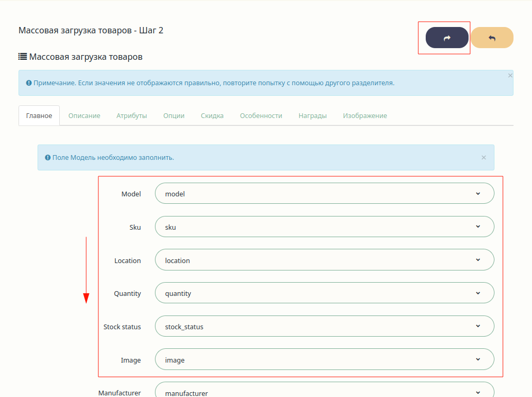Viewport: 532px width, 397px height.
Task: Click the info icon in the Model alert
Action: click(48, 158)
